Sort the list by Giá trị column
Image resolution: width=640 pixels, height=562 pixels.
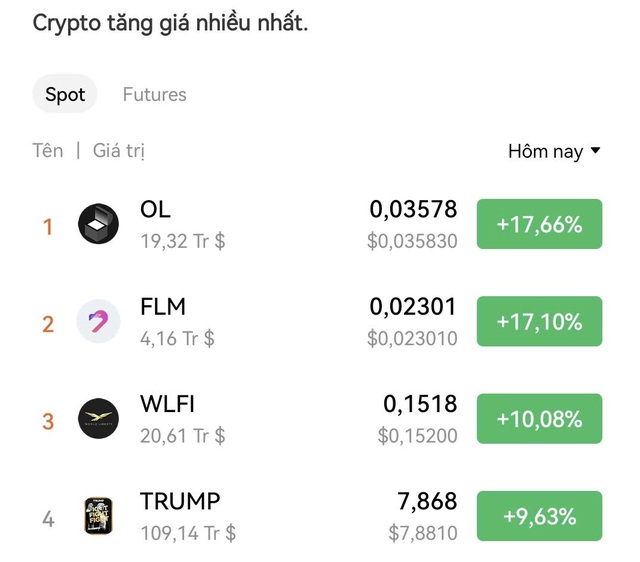click(x=119, y=151)
